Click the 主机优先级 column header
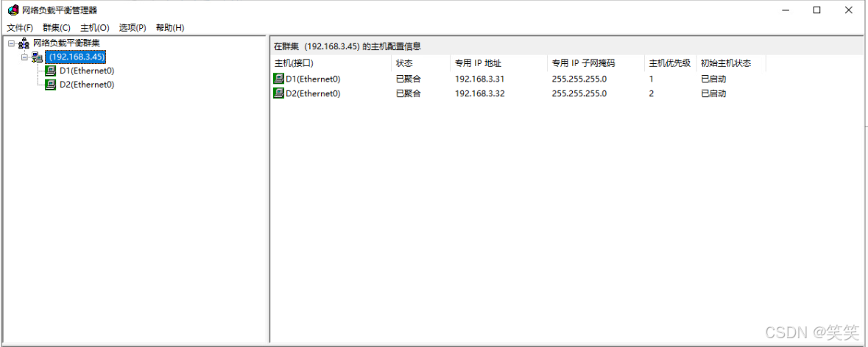868x347 pixels. [669, 63]
